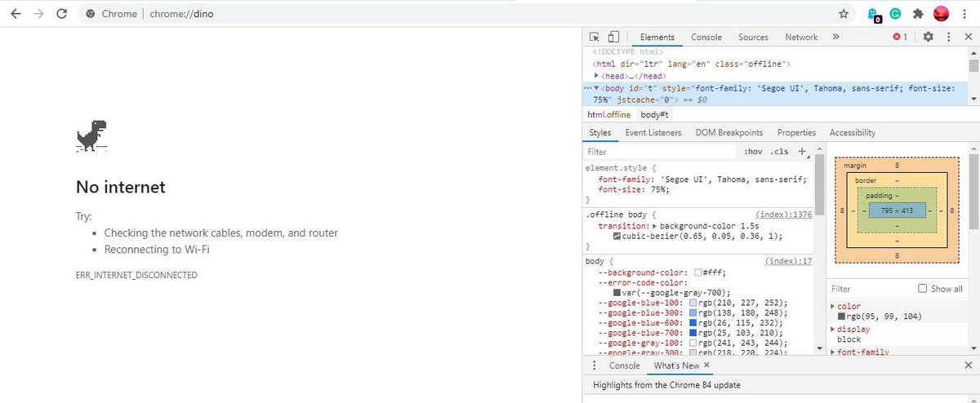The height and width of the screenshot is (403, 980).
Task: Activate the inspect element picker tool
Action: 595,37
